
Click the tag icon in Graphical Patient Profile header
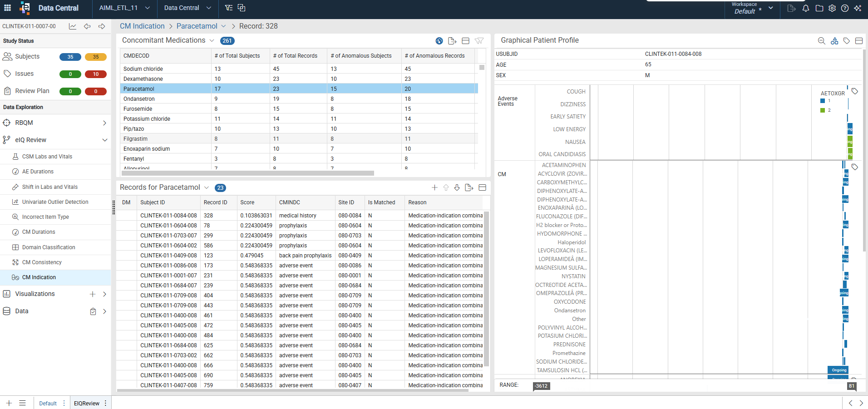(x=847, y=41)
